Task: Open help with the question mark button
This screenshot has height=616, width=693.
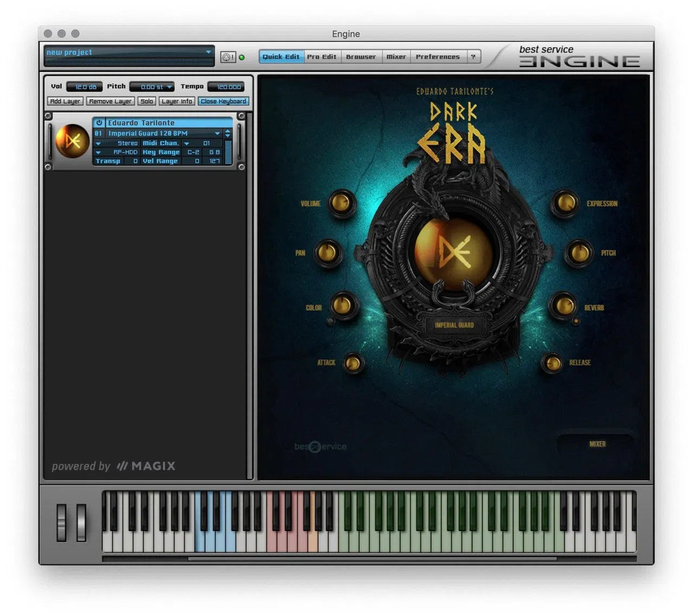Action: click(473, 57)
